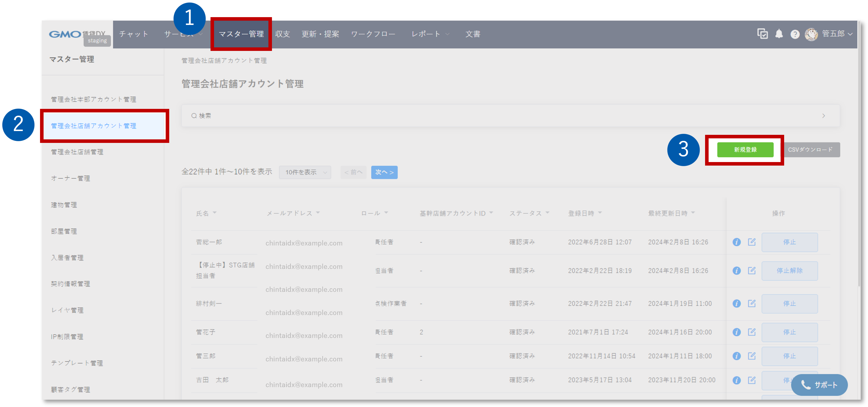Screen dimensions: 868x407
Task: Sort by 氏名 column arrow
Action: click(215, 213)
